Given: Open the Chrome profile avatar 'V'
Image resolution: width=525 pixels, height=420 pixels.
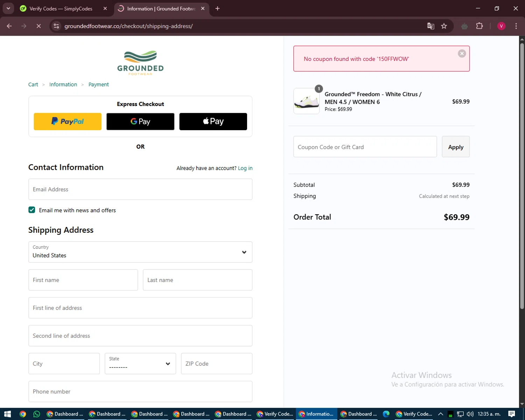Looking at the screenshot, I should point(501,26).
